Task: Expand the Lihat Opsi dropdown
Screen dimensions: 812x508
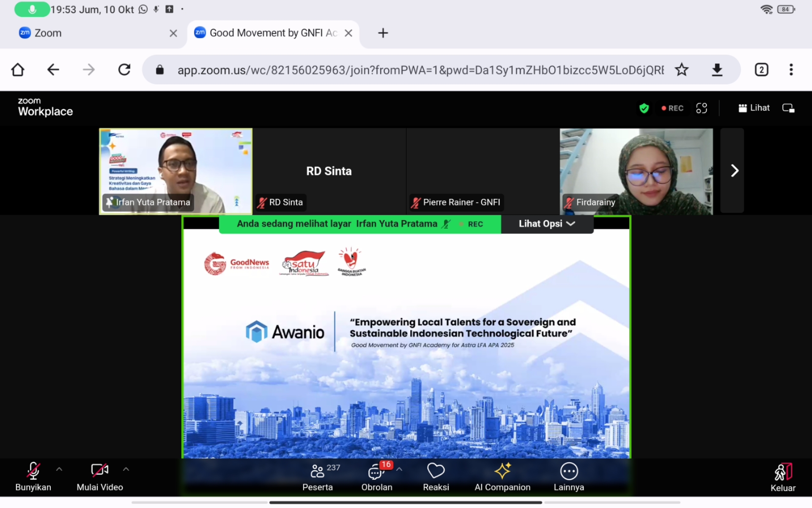Action: [x=547, y=224]
